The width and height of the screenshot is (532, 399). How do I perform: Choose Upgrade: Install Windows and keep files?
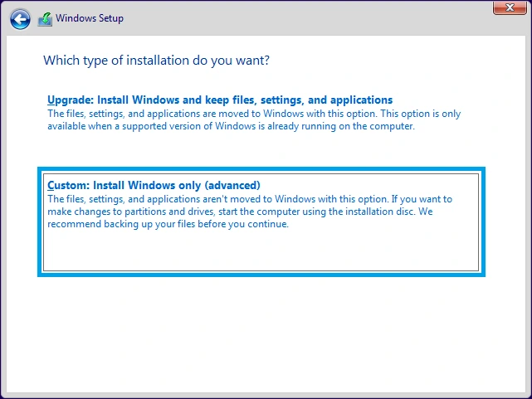[219, 100]
